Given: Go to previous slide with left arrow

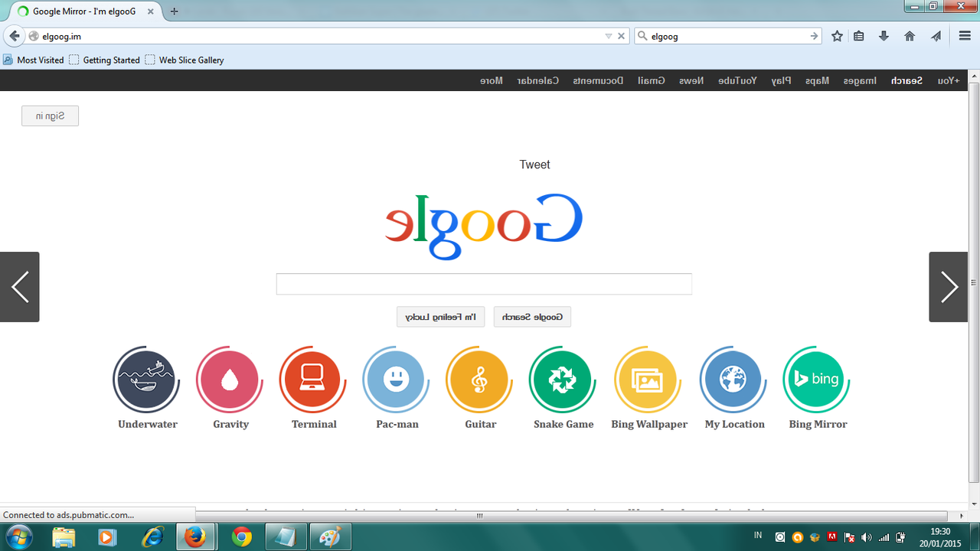Looking at the screenshot, I should click(20, 287).
